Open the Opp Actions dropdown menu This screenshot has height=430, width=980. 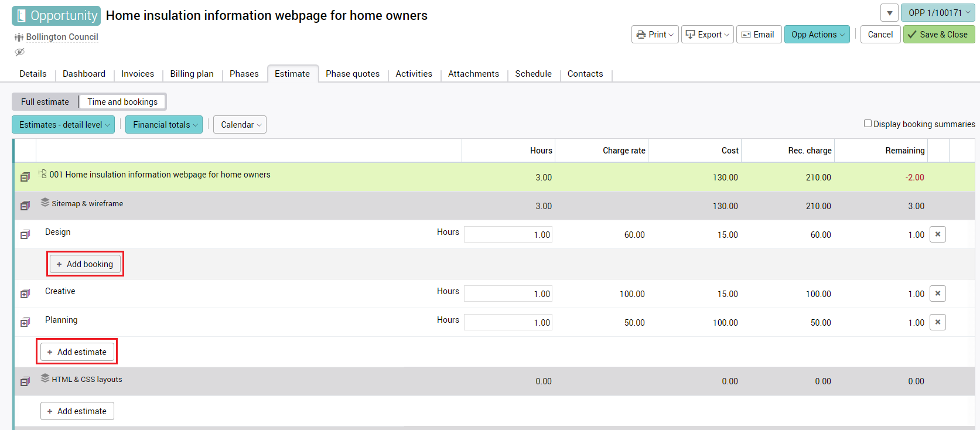point(817,35)
